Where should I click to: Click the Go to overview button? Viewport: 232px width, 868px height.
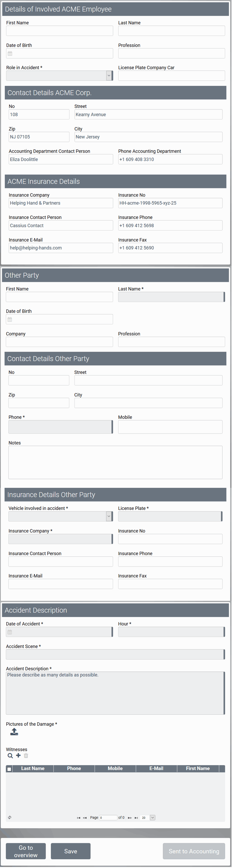click(x=26, y=851)
